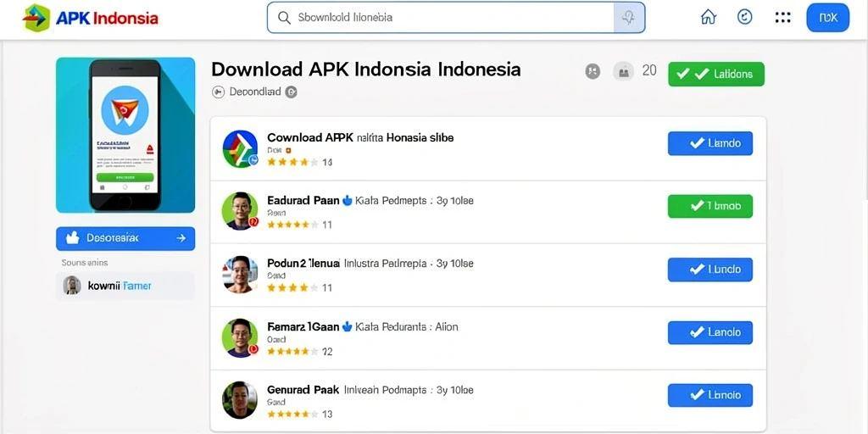Click the Genurad Paak avatar

pos(240,400)
